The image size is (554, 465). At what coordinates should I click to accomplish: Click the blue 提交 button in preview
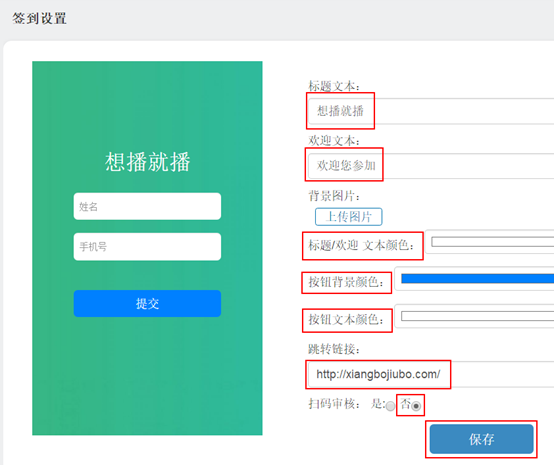(147, 304)
